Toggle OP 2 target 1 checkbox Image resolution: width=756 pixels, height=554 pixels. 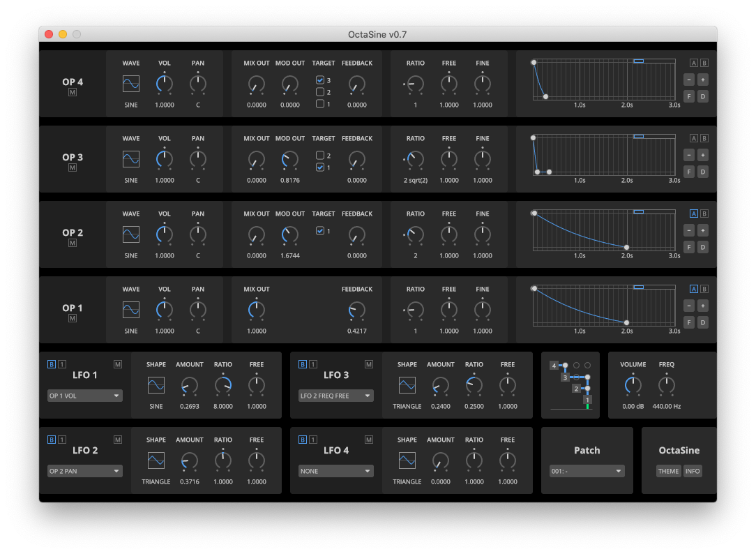319,231
